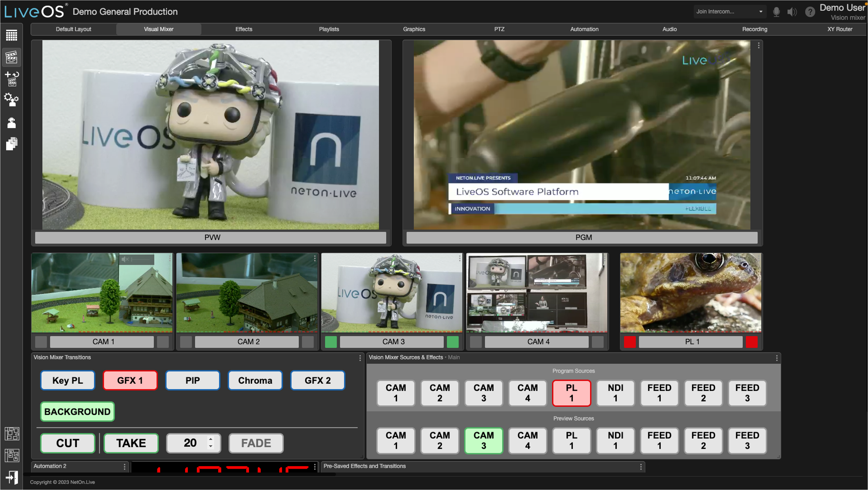Toggle the intercom microphone icon
Screen dimensions: 868x490
pyautogui.click(x=776, y=12)
